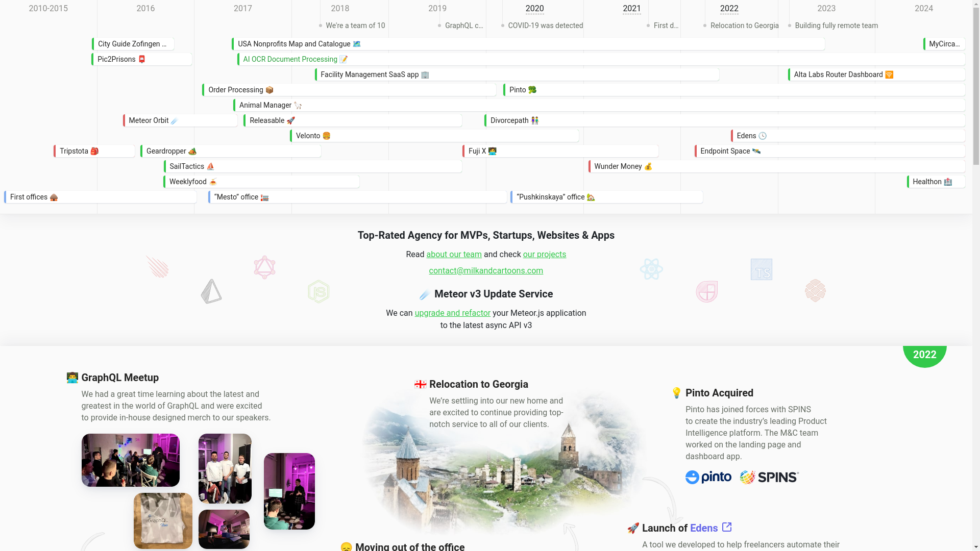Click the 2024 year label
Screen dimensions: 980x551
click(x=924, y=9)
